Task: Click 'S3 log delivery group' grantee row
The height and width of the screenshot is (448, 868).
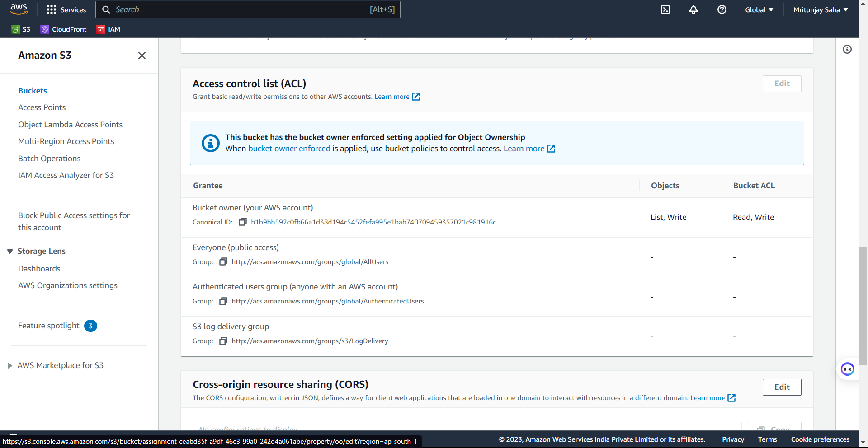Action: pos(497,336)
